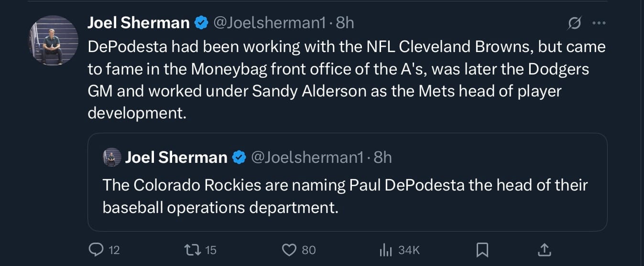View analytics via the bar chart icon
The image size is (644, 266).
[385, 249]
